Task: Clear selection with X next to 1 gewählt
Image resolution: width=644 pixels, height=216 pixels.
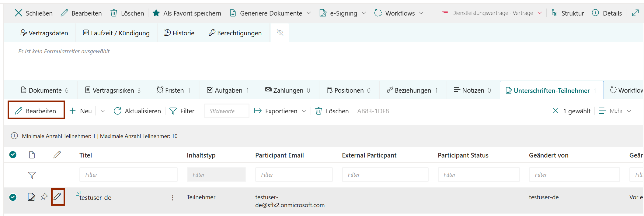Action: [x=555, y=111]
